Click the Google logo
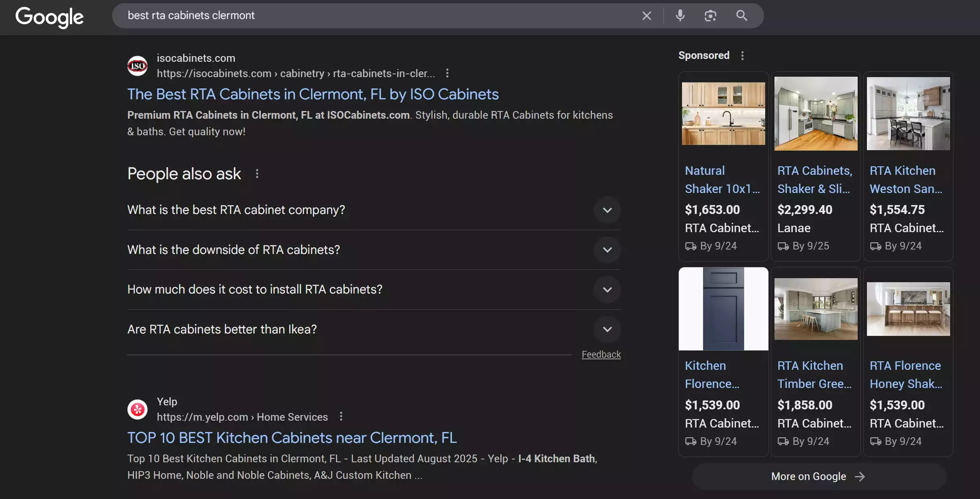The height and width of the screenshot is (499, 980). click(49, 17)
